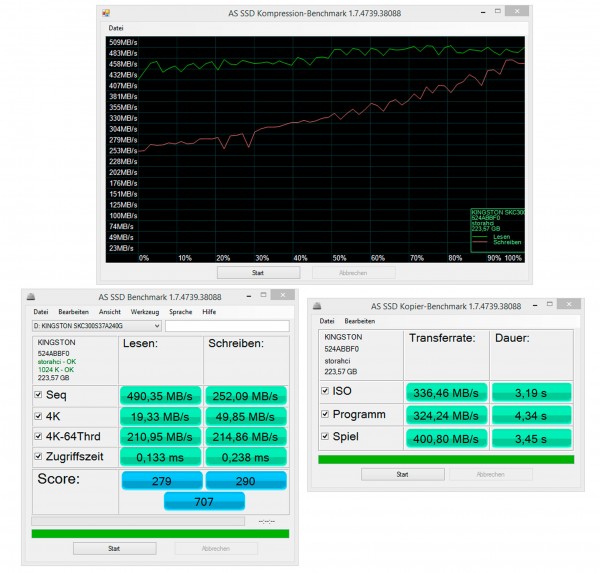Click the Lesen legend entry in the graph

tap(501, 237)
